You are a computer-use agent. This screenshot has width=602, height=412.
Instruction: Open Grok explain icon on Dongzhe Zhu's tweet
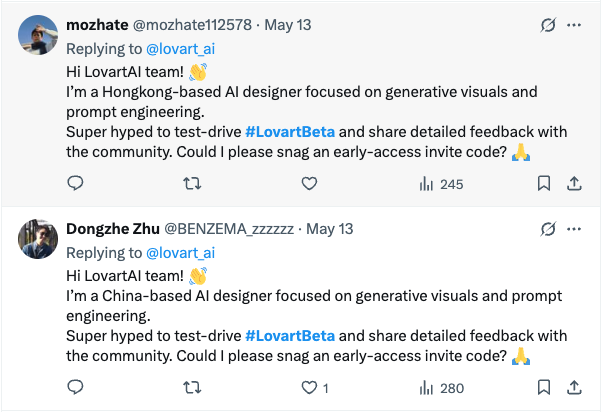click(x=548, y=229)
